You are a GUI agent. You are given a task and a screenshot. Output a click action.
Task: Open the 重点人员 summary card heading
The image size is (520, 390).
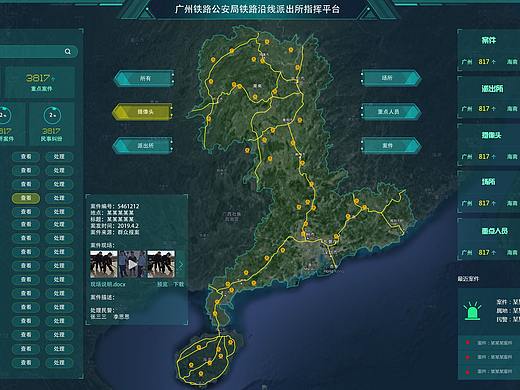point(494,231)
